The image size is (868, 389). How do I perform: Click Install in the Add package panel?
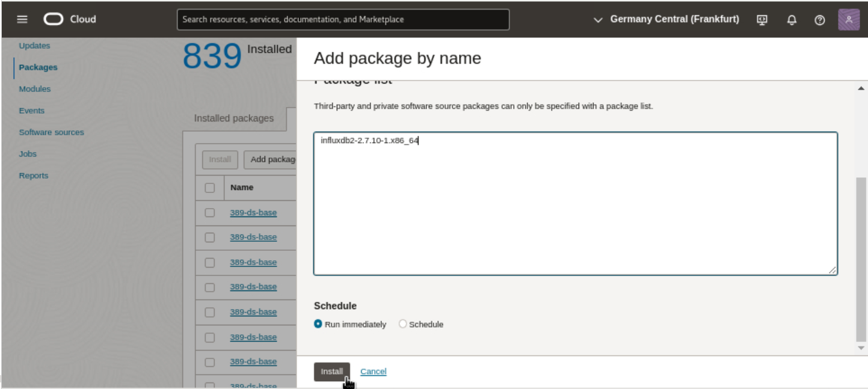331,372
